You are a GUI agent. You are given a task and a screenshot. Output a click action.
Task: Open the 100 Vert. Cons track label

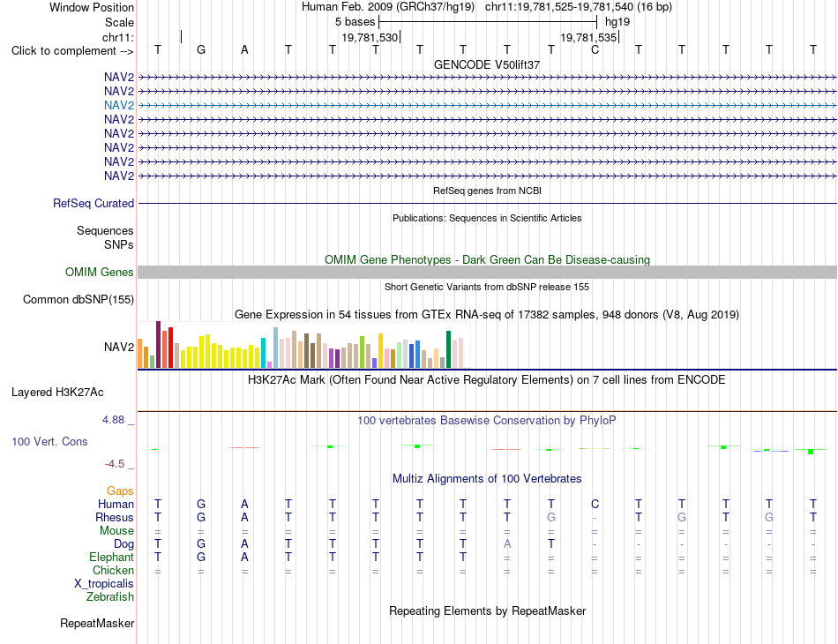(49, 441)
